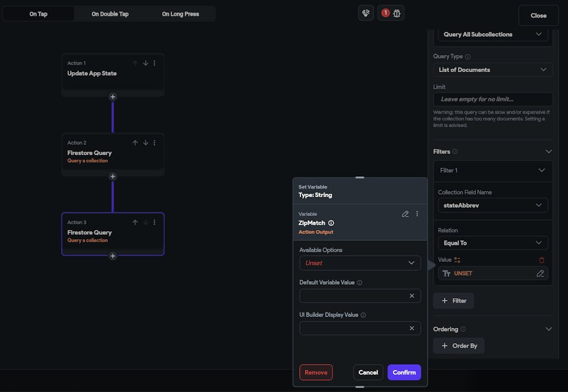Screen dimensions: 568x392
Task: View info tooltip next to ZipMatch
Action: tap(331, 223)
